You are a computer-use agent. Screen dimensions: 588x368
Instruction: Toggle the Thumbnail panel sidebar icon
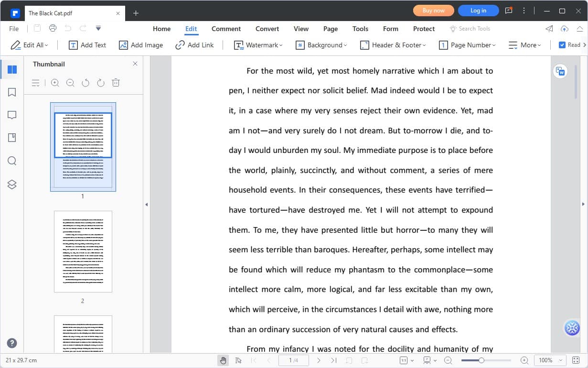pos(12,69)
